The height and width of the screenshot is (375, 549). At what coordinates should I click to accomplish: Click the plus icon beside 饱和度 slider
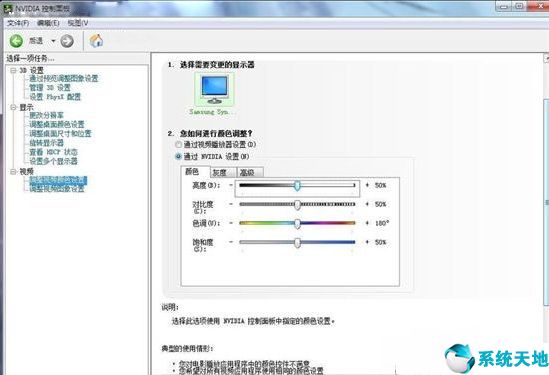367,242
